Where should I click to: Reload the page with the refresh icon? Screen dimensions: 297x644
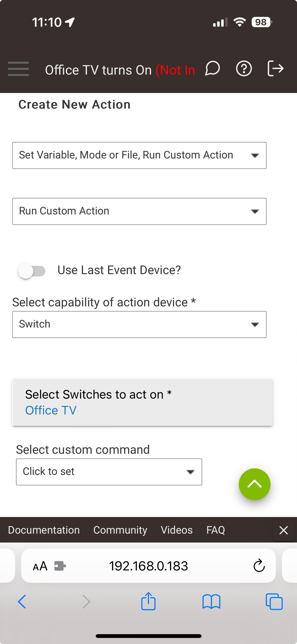[258, 565]
